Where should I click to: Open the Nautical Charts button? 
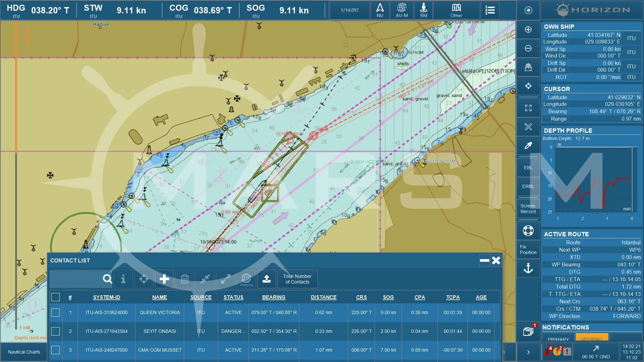(24, 352)
